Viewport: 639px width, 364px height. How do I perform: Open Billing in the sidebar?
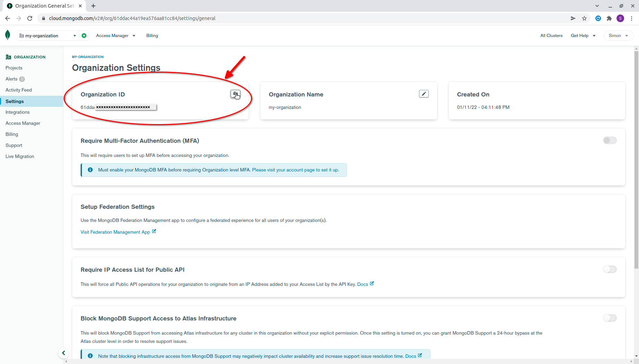pos(12,134)
